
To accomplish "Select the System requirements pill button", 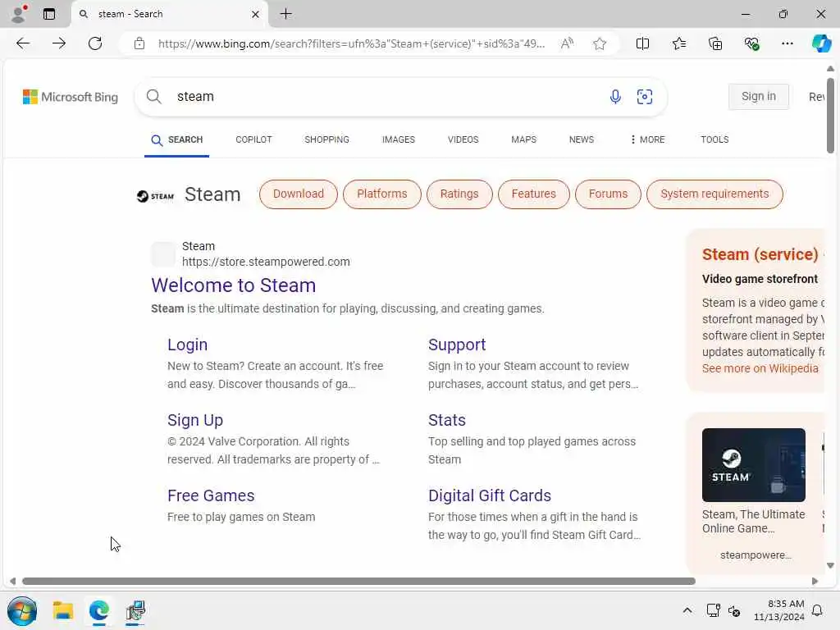I will click(x=714, y=194).
